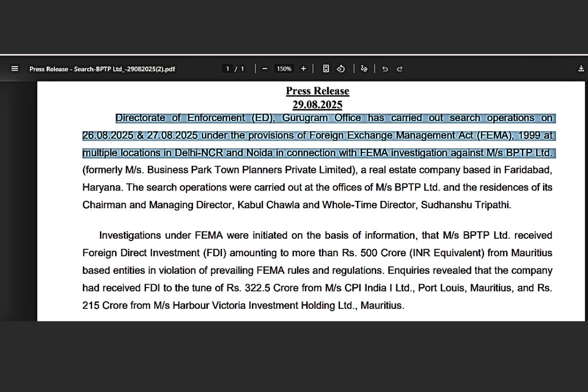Click the total page count number
Viewport: 588px width, 392px height.
point(242,69)
